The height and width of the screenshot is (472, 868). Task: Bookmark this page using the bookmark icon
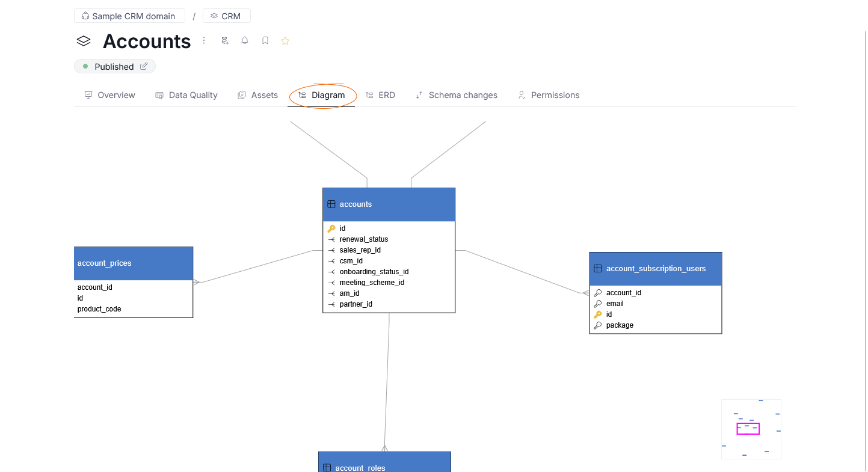pyautogui.click(x=265, y=40)
